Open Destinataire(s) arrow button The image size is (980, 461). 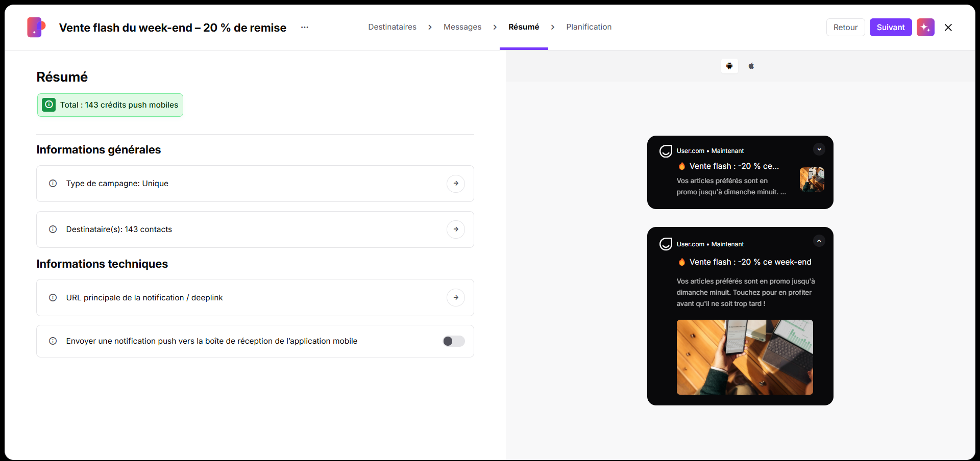click(x=456, y=229)
